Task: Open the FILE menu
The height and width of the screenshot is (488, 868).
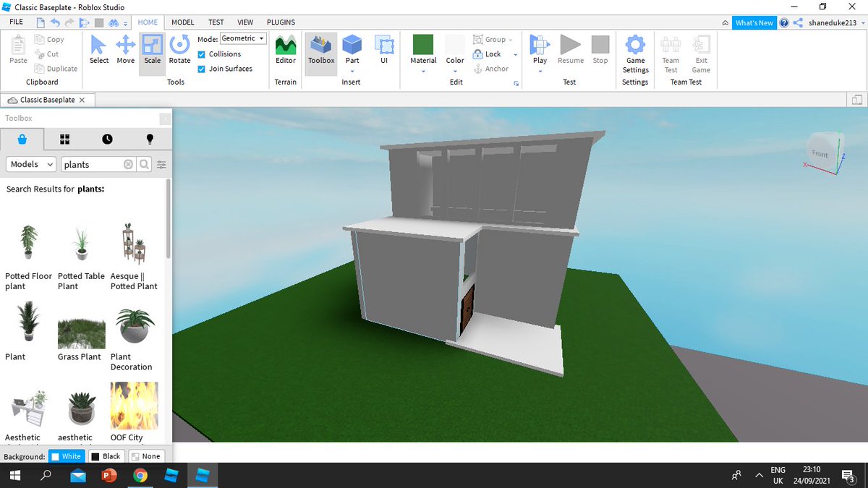Action: 17,22
